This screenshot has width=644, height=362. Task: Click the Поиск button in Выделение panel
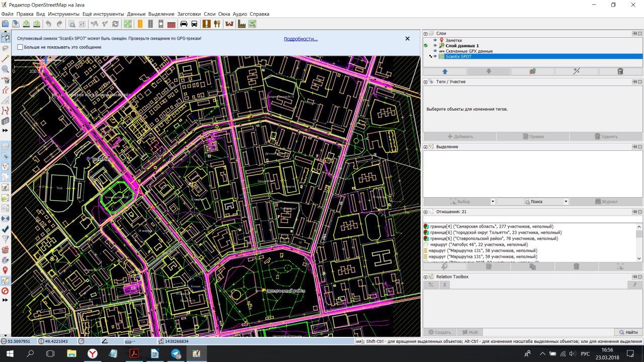click(x=533, y=202)
